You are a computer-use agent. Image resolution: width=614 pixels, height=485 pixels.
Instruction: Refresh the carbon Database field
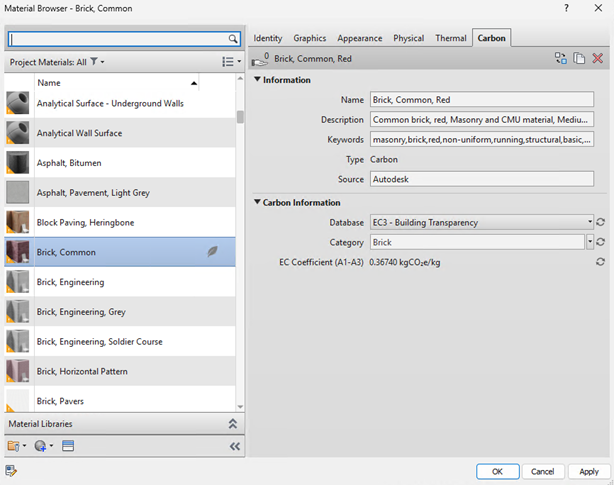[x=599, y=222]
